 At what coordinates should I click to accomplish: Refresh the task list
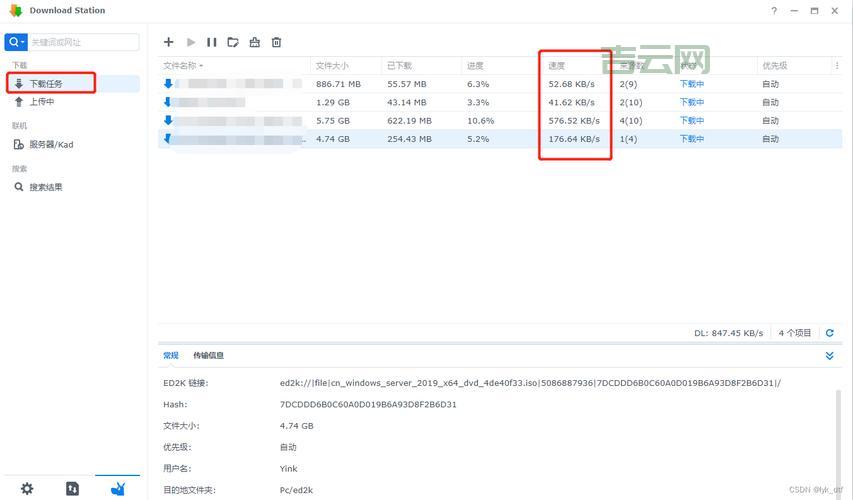click(x=830, y=333)
